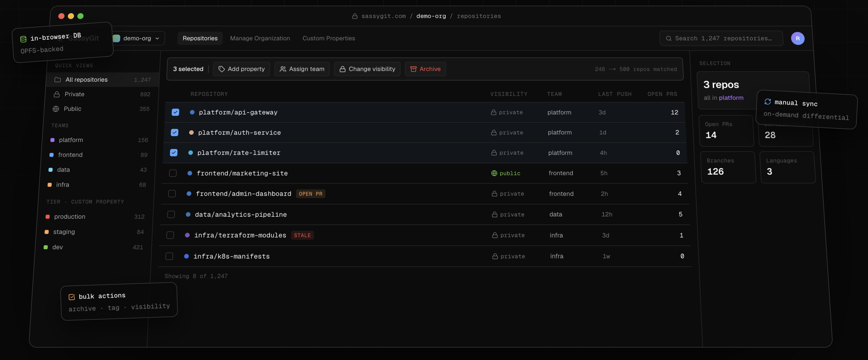The width and height of the screenshot is (868, 360).
Task: Click red swatch for production tier
Action: [x=48, y=217]
